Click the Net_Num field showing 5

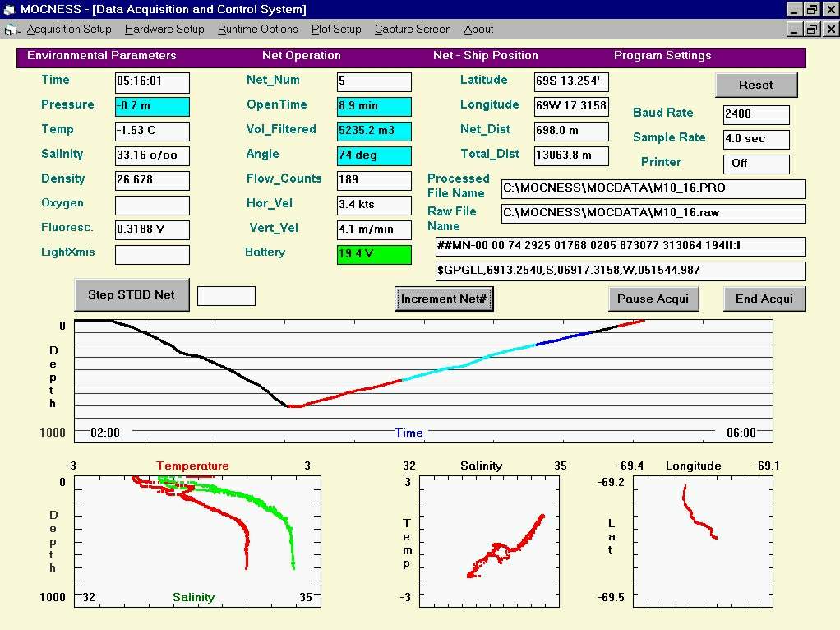click(375, 82)
